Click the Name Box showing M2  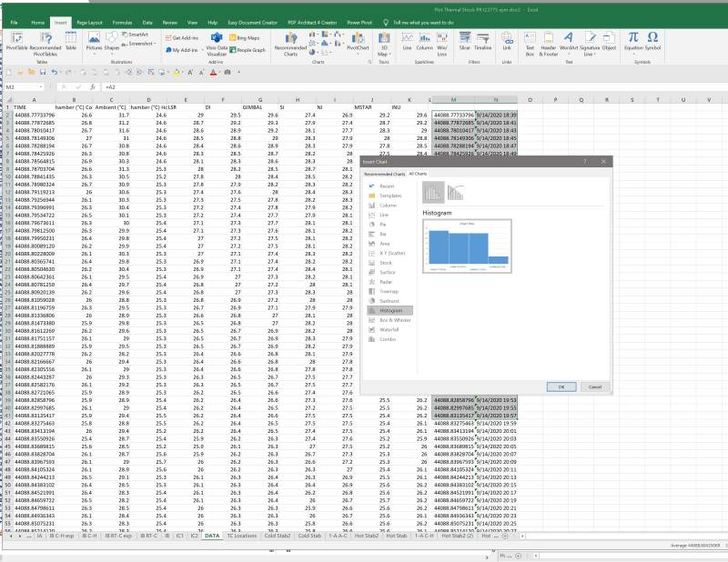click(x=24, y=86)
